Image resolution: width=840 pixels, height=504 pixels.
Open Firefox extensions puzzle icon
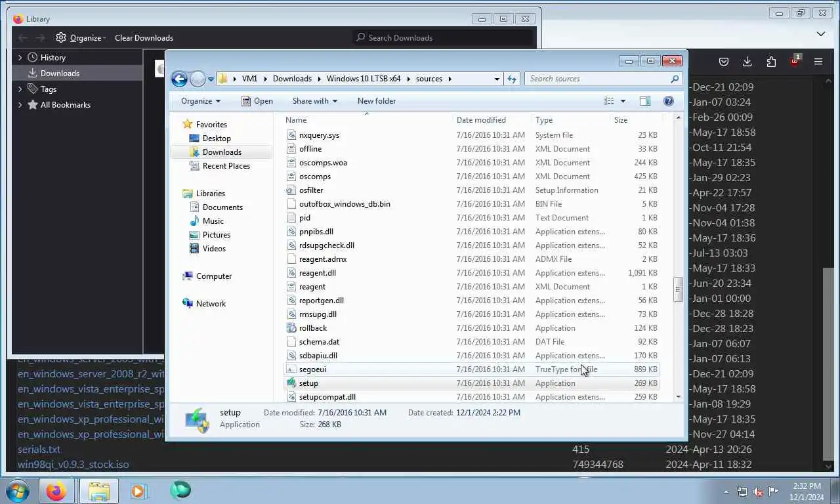coord(771,62)
